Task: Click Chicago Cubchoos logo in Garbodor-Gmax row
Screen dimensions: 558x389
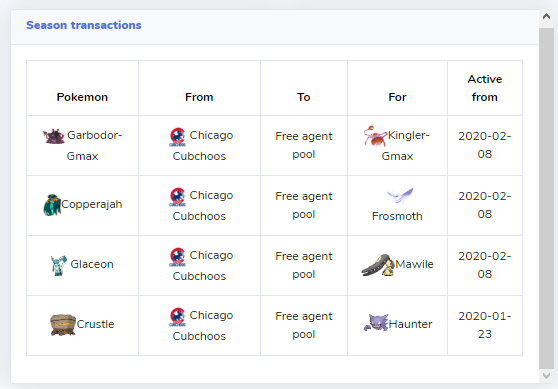Action: (177, 137)
